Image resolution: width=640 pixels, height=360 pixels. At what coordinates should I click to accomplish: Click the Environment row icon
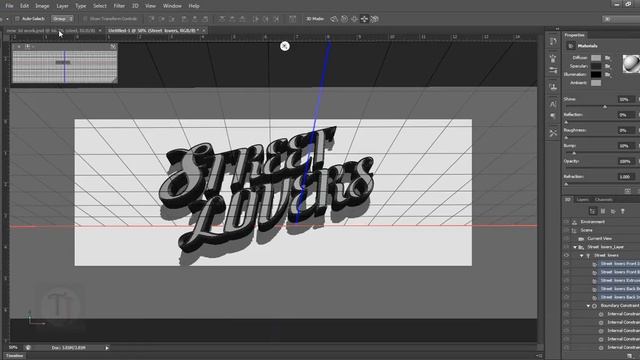[x=574, y=222]
